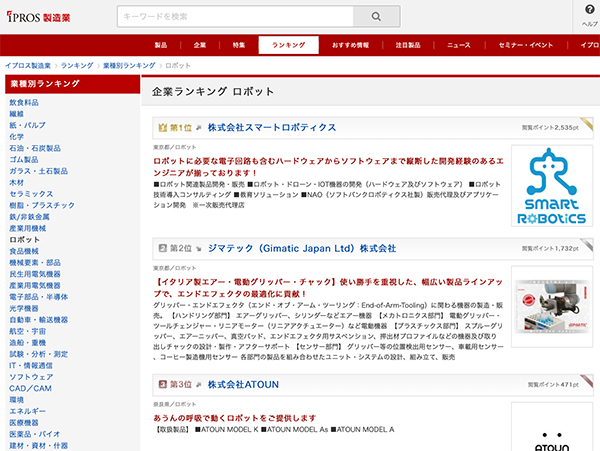600x451 pixels.
Task: Select 自動車・輸送機器 in the sidebar
Action: pos(38,319)
